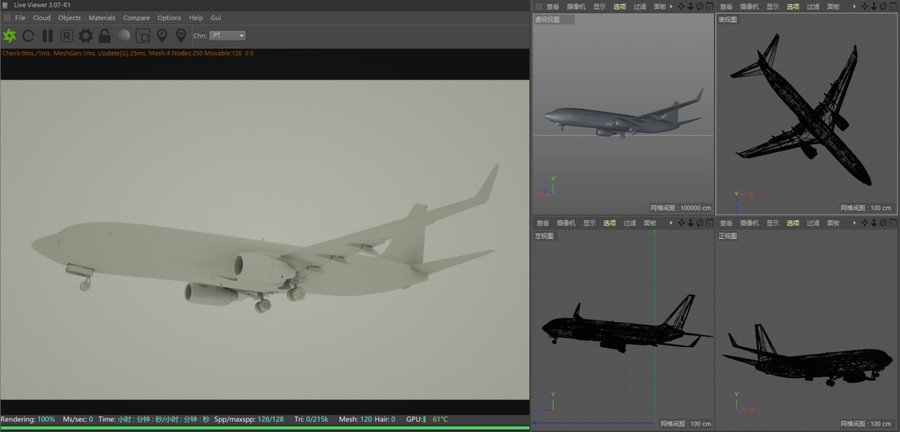
Task: Open 面板 menu in perspective viewport
Action: click(x=660, y=7)
